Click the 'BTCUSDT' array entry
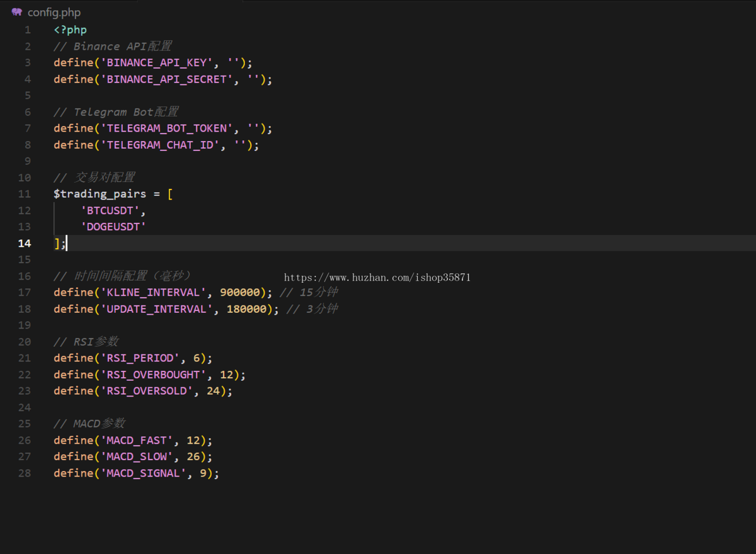The width and height of the screenshot is (756, 554). tap(110, 210)
